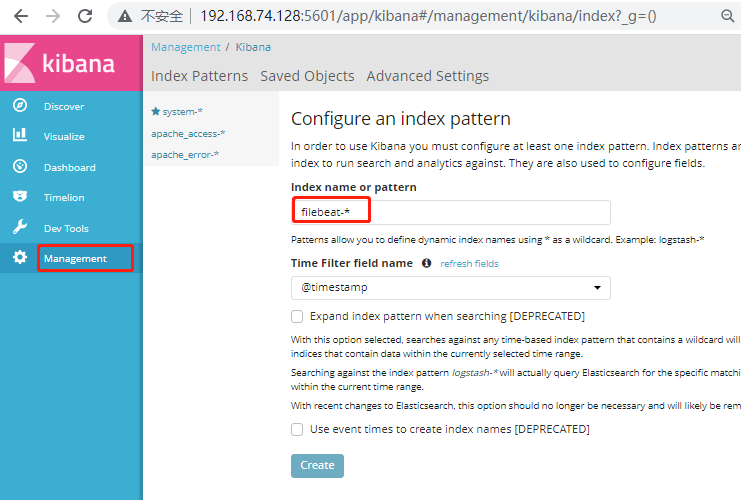Open Discover in the sidebar
This screenshot has height=500, width=741.
tap(64, 106)
